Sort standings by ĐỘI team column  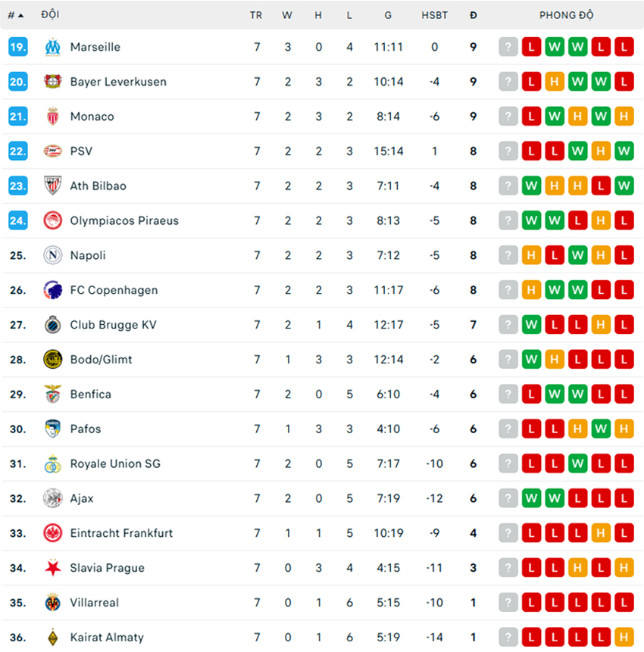51,15
